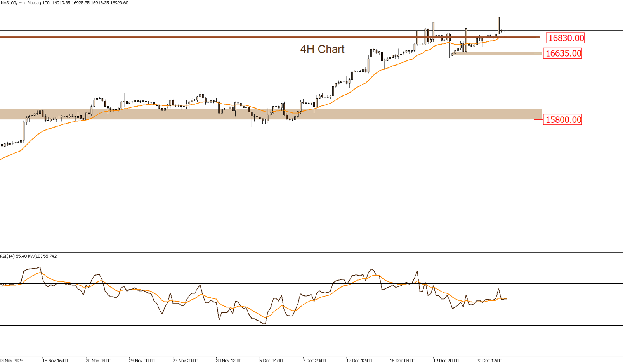Image resolution: width=623 pixels, height=364 pixels.
Task: Click the tallest latest candle at top right
Action: click(x=499, y=25)
